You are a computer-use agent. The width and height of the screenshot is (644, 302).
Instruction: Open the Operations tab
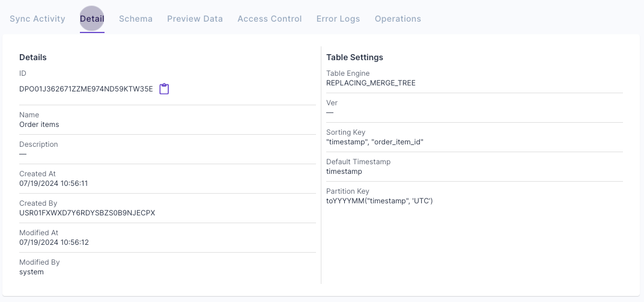click(x=398, y=19)
